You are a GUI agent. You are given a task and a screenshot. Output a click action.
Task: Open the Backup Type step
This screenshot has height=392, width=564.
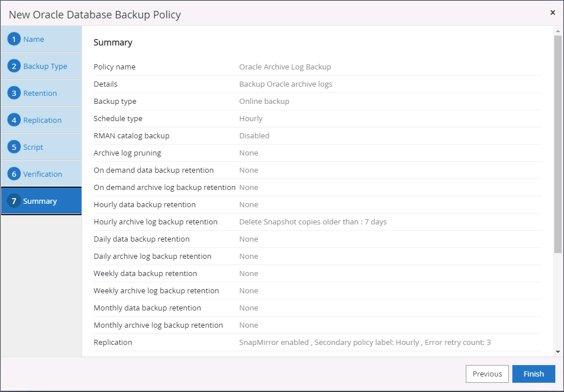coord(45,66)
